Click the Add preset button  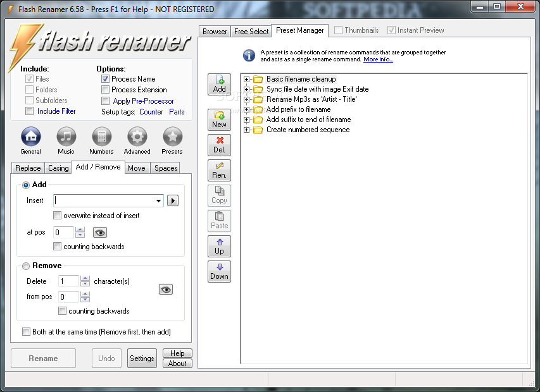[220, 84]
